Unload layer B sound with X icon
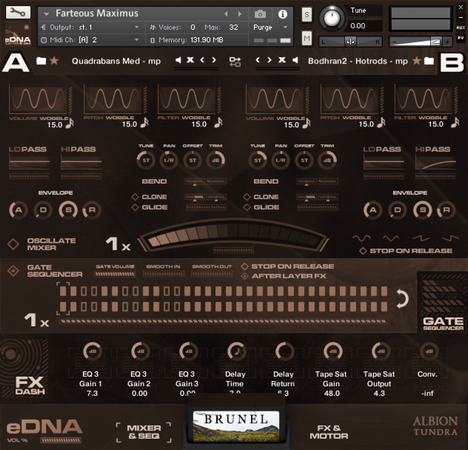468x450 pixels. pyautogui.click(x=282, y=60)
